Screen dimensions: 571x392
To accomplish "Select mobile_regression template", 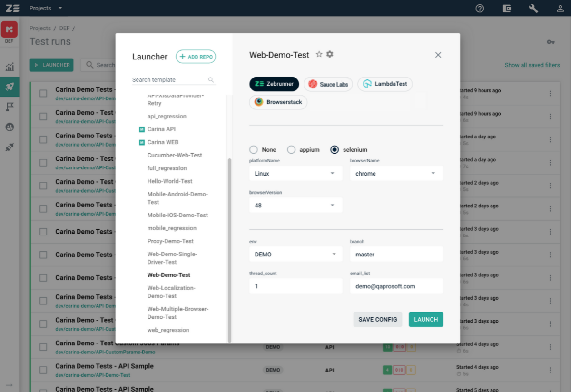I will tap(172, 228).
